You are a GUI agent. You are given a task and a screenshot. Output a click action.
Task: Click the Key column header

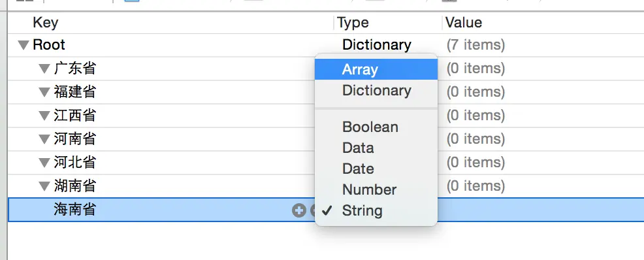[x=45, y=22]
